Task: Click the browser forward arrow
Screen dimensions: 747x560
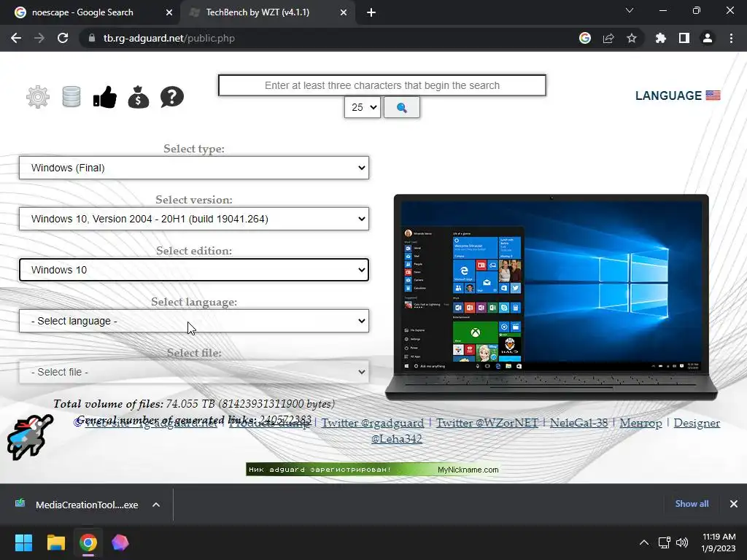Action: [x=39, y=38]
